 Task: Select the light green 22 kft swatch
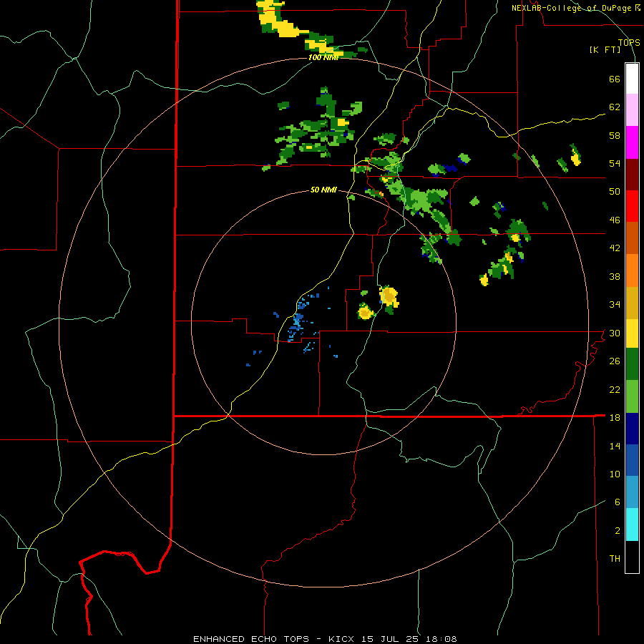[x=632, y=396]
